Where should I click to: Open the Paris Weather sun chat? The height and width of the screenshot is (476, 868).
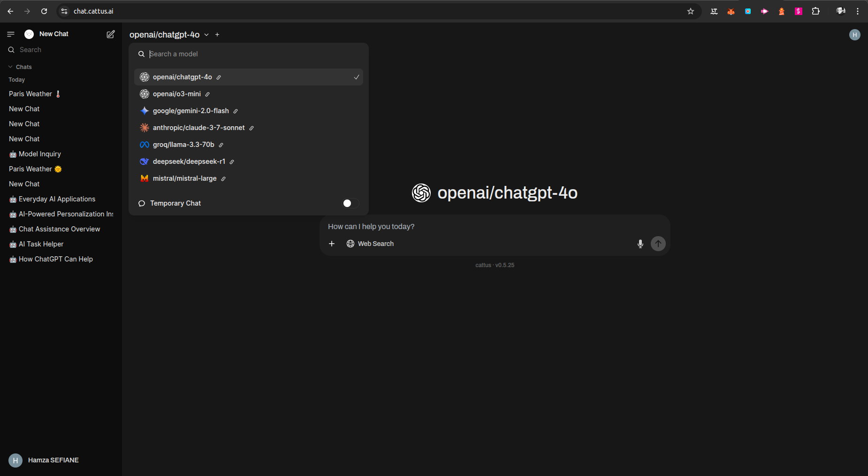click(x=61, y=169)
